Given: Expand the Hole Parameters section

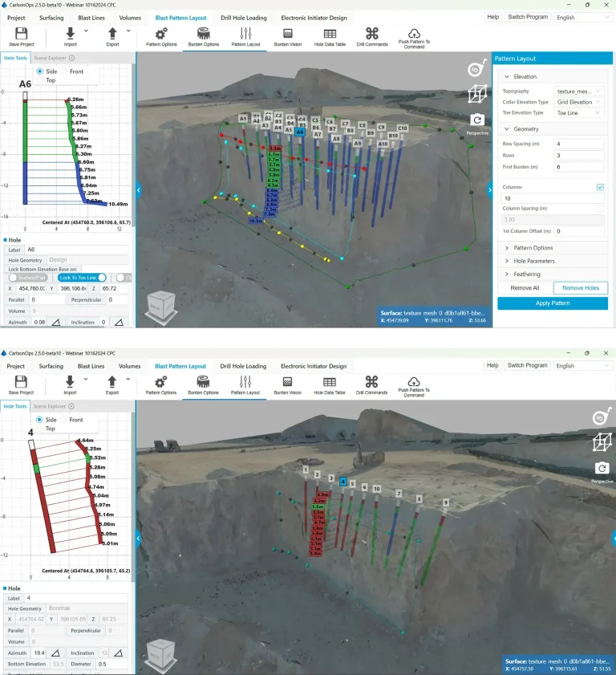Looking at the screenshot, I should 534,261.
